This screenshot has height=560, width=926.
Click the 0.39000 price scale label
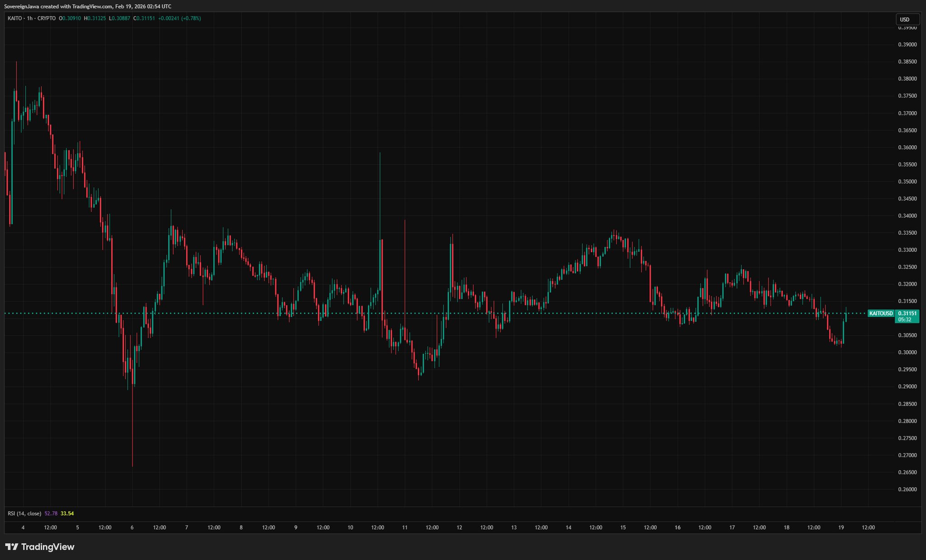(907, 45)
